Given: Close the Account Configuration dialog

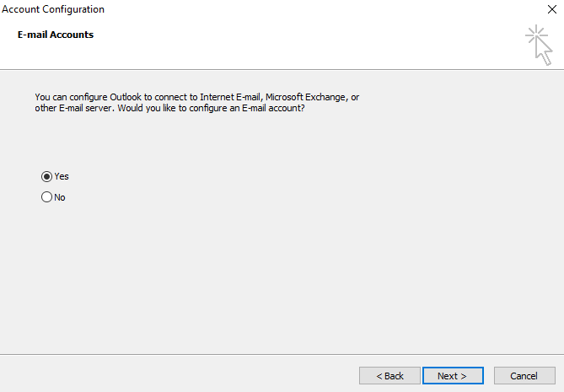Looking at the screenshot, I should 551,9.
